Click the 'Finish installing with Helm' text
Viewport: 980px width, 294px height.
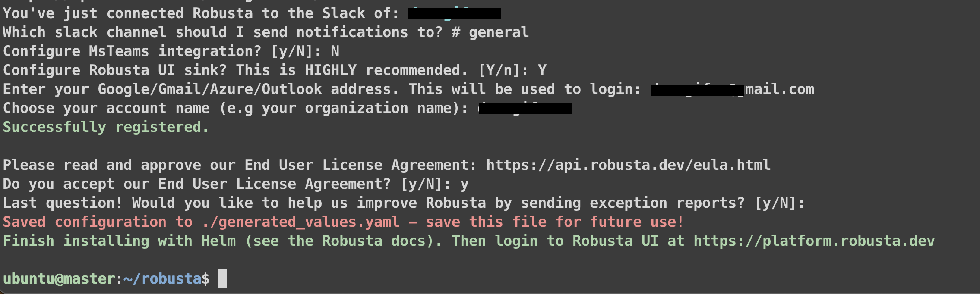[x=119, y=241]
